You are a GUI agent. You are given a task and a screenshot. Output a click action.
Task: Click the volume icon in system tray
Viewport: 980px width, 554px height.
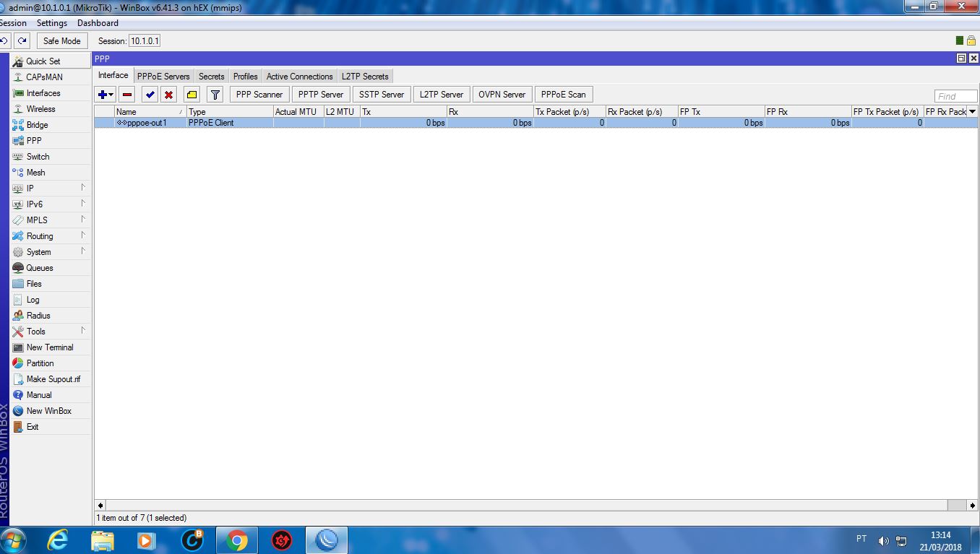pos(883,540)
